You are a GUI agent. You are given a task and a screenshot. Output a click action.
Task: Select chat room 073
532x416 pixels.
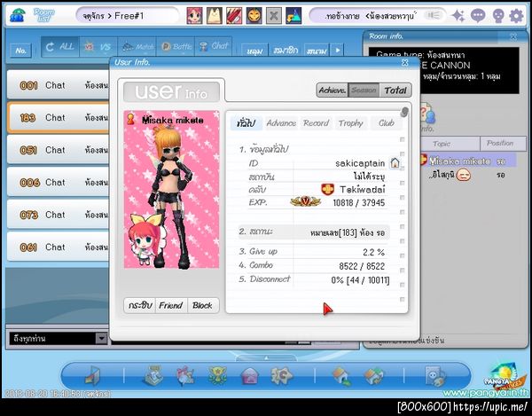point(58,215)
